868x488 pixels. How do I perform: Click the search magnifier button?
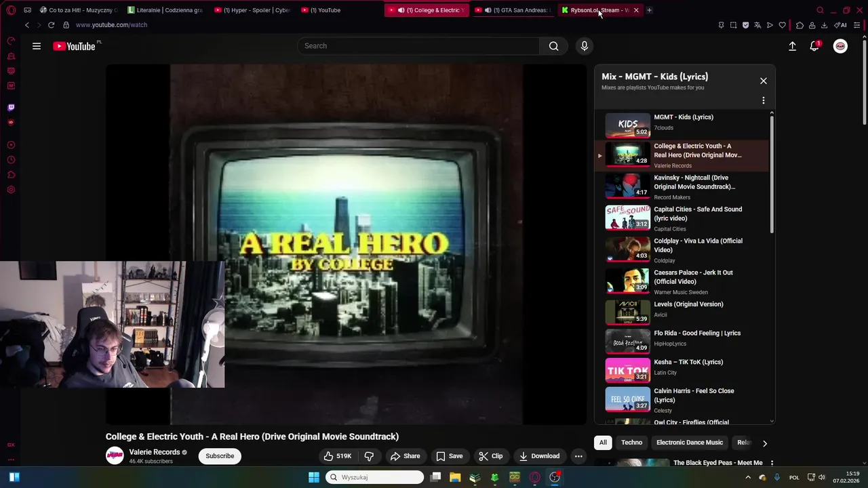point(554,46)
